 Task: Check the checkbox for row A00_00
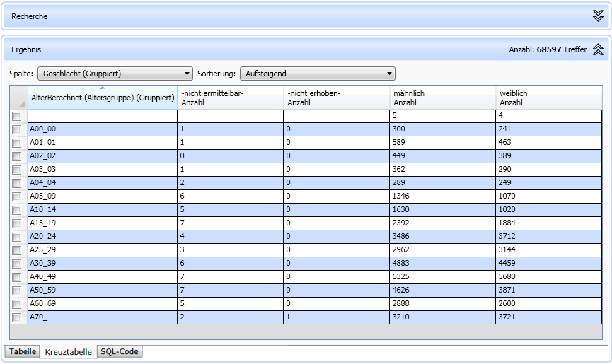click(17, 129)
